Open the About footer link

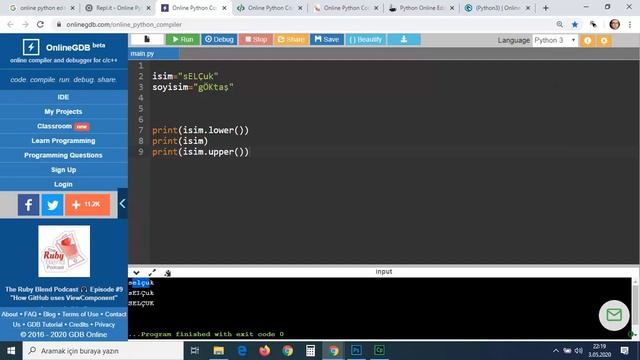[x=9, y=314]
